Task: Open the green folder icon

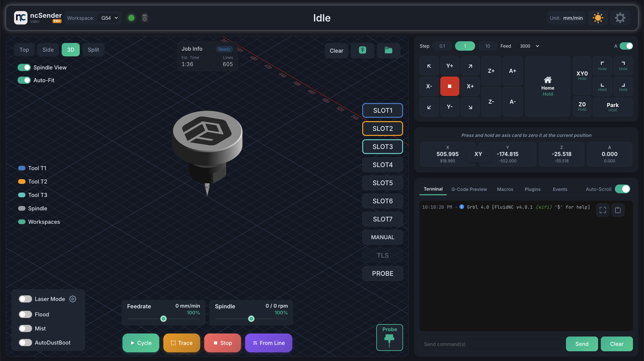Action: [x=388, y=50]
